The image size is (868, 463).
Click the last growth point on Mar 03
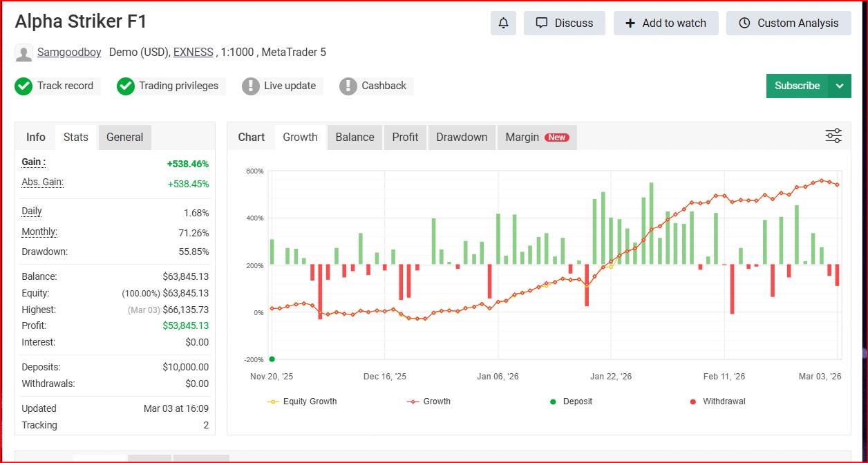pos(838,185)
